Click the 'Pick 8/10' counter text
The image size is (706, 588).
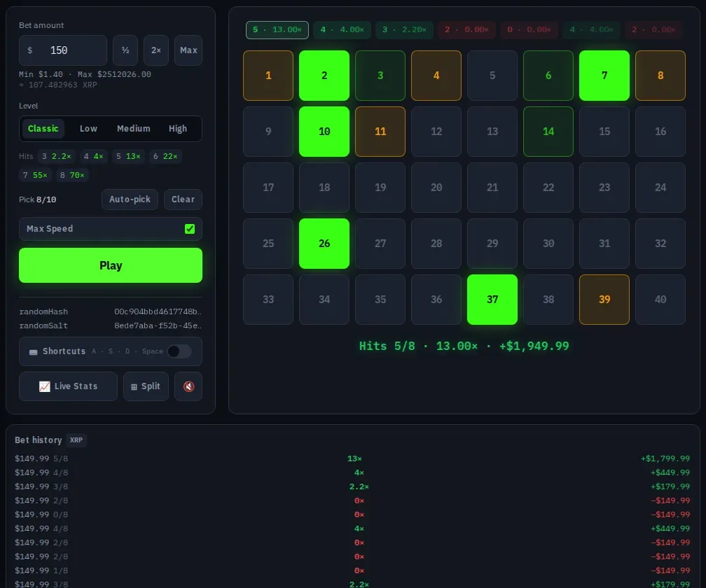[37, 199]
